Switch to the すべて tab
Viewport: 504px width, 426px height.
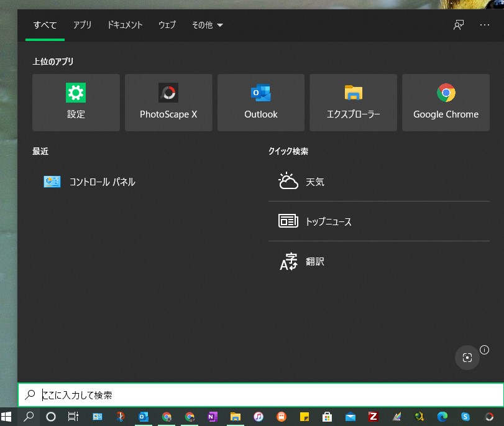(x=45, y=25)
